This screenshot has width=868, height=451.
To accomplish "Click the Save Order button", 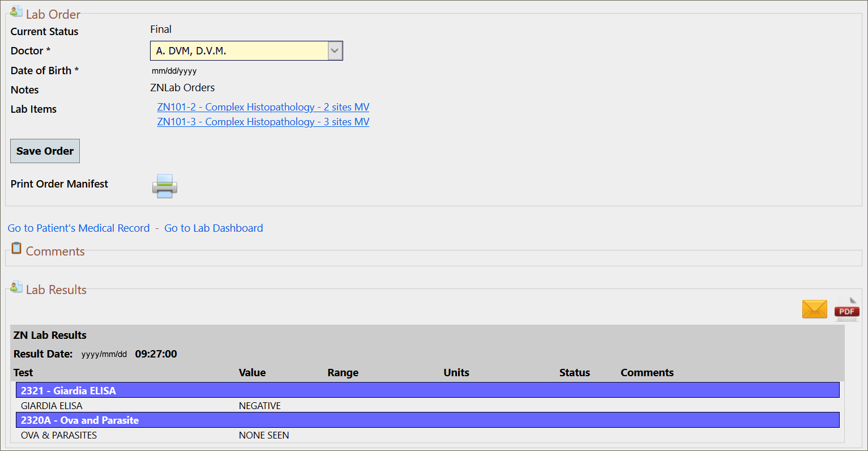I will coord(45,151).
